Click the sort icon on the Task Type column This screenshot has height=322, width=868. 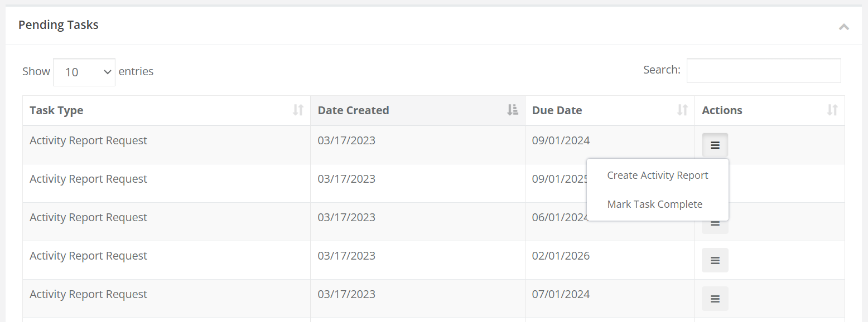click(x=298, y=110)
